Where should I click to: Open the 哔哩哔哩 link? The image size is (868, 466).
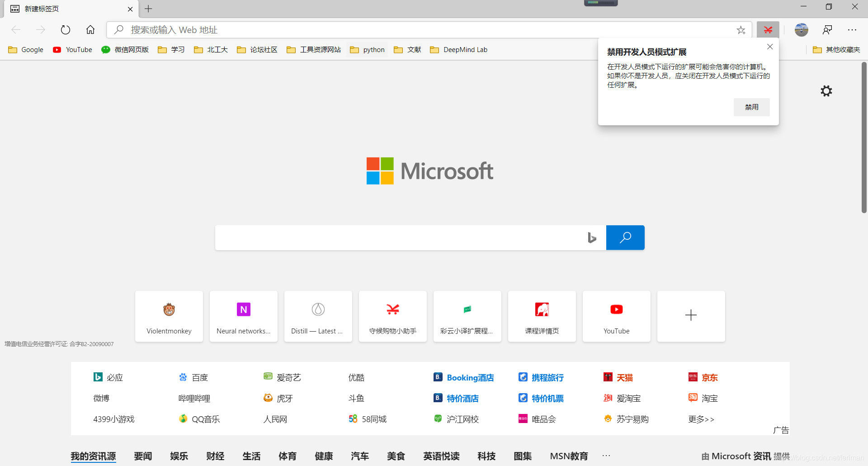point(194,398)
